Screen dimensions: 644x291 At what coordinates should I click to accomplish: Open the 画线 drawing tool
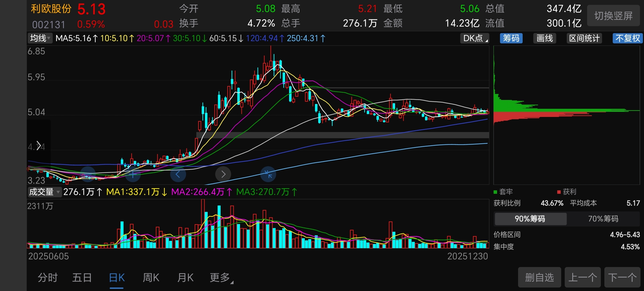544,38
